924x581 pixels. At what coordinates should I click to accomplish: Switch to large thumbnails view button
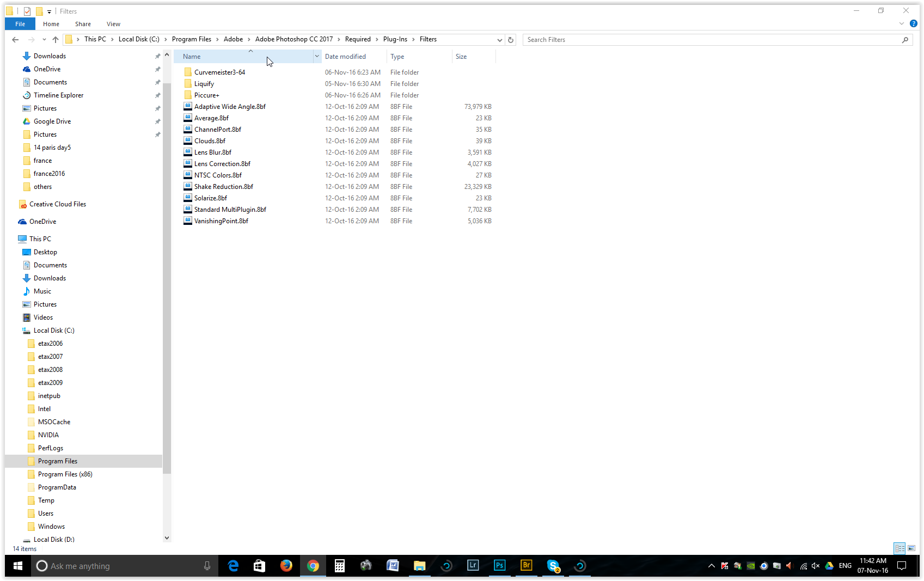click(911, 548)
